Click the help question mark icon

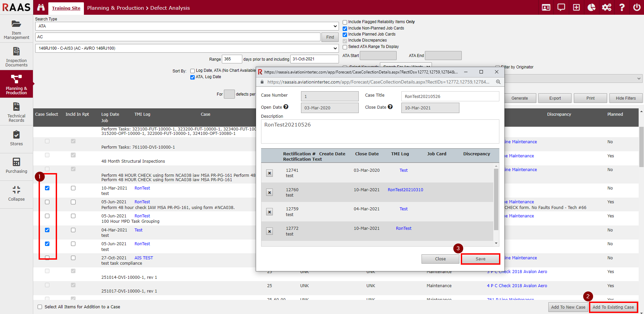point(622,7)
